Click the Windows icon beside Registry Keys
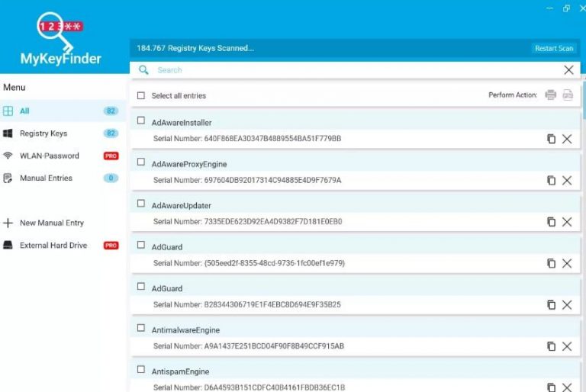The image size is (586, 392). (8, 133)
